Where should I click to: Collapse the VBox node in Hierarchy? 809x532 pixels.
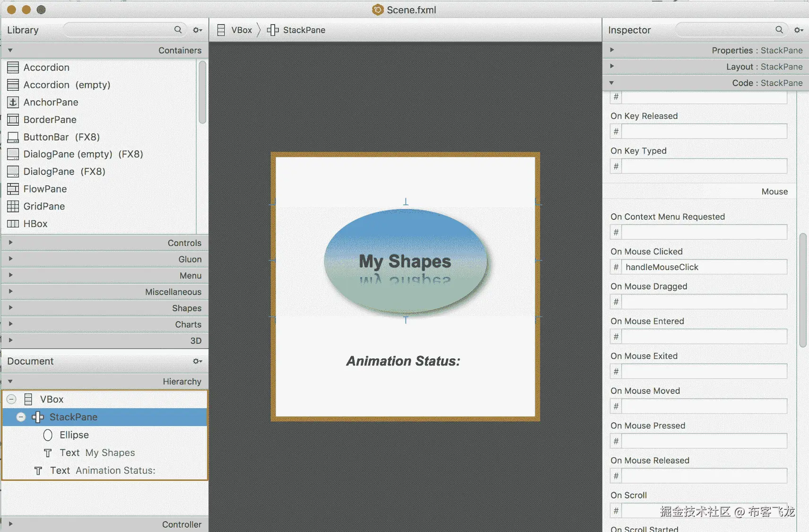[x=11, y=400]
